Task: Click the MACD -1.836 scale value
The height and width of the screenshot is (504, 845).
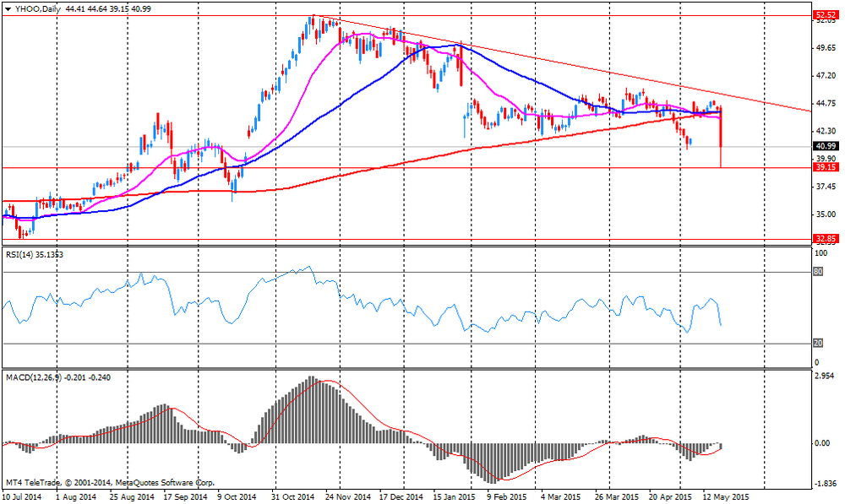Action: [825, 484]
